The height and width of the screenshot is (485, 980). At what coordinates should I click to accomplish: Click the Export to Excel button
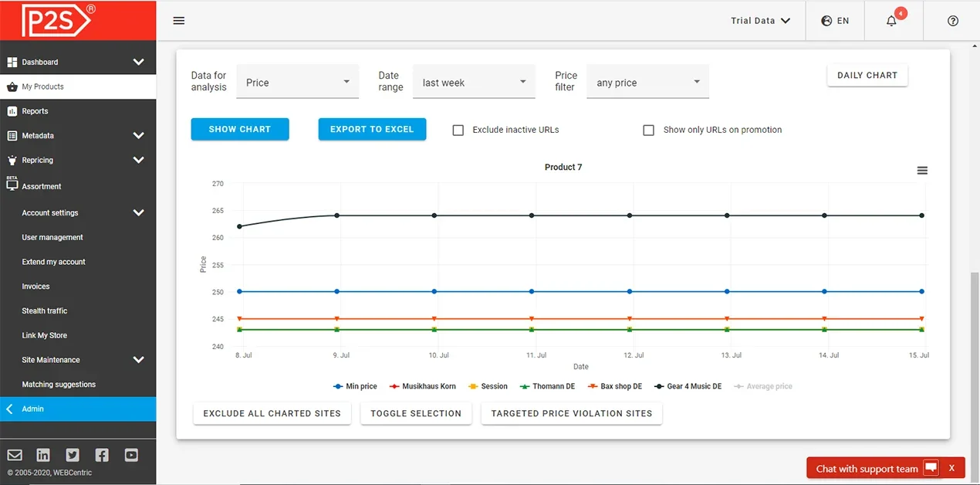372,129
